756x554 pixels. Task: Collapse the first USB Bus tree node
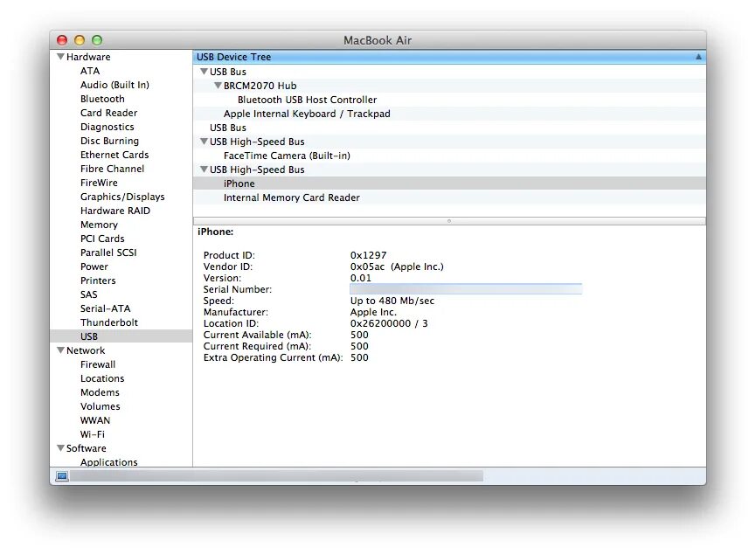coord(204,72)
